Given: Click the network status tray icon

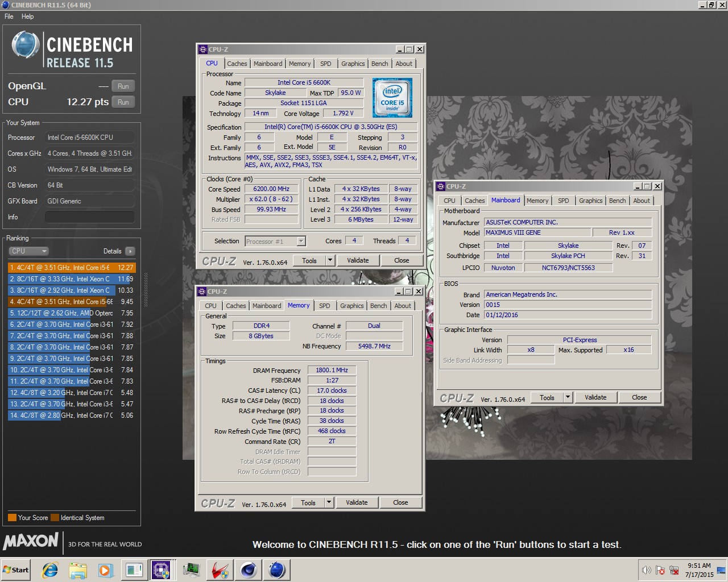Looking at the screenshot, I should coord(674,570).
